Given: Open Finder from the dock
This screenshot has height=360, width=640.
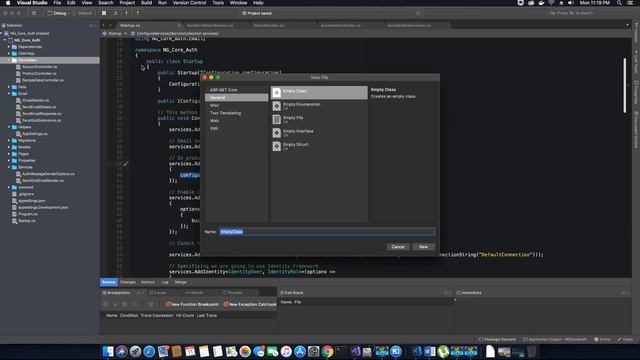Looking at the screenshot, I should [108, 351].
